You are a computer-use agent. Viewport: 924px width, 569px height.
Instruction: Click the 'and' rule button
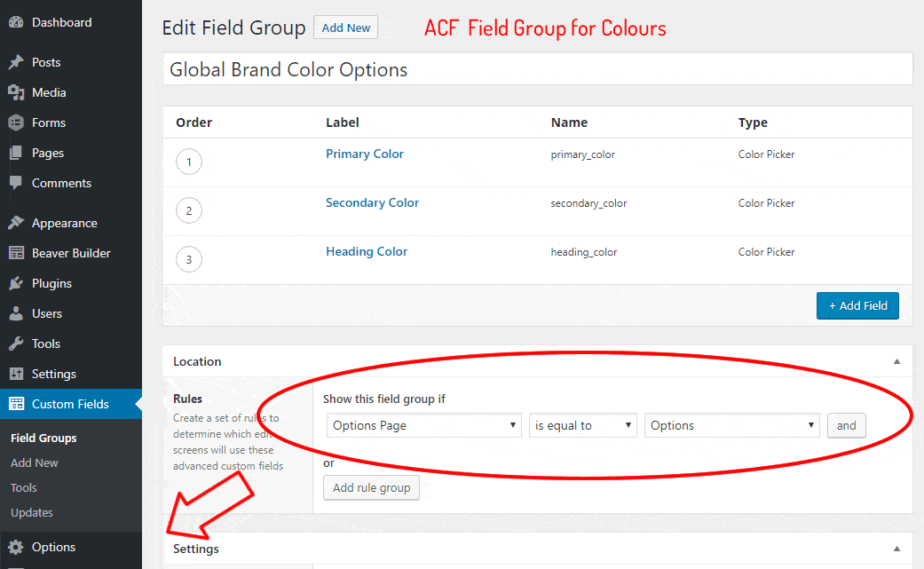[846, 425]
